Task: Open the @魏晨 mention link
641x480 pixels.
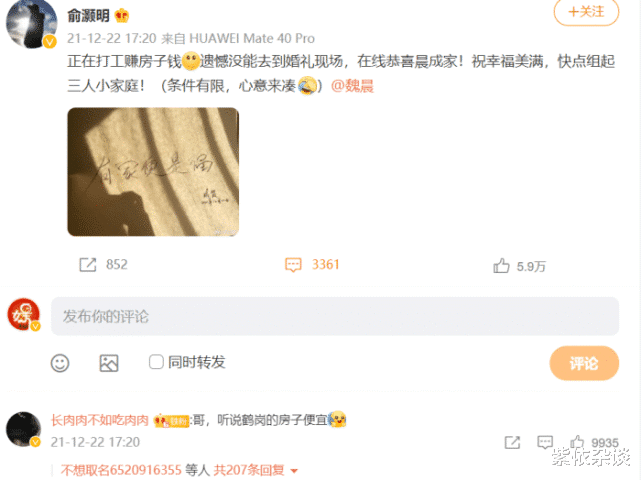Action: coord(352,86)
